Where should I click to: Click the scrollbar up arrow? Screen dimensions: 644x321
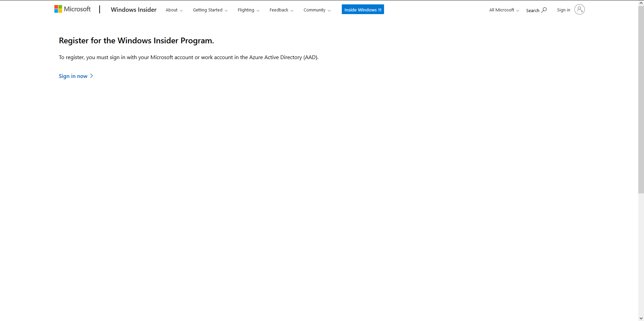[x=641, y=3]
